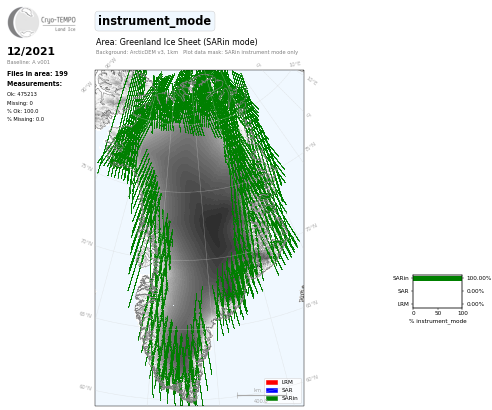Click the Area: Greenland Ice Sheet subtitle

click(x=177, y=42)
